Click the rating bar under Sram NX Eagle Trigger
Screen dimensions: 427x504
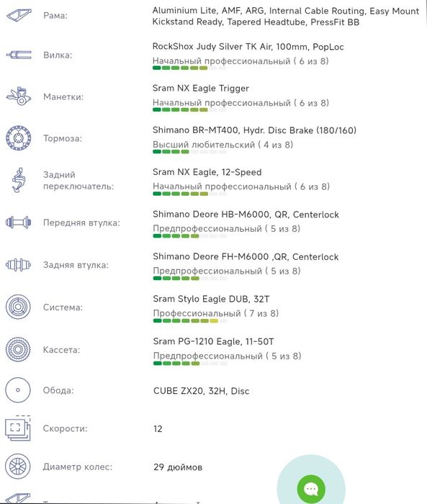(x=189, y=110)
